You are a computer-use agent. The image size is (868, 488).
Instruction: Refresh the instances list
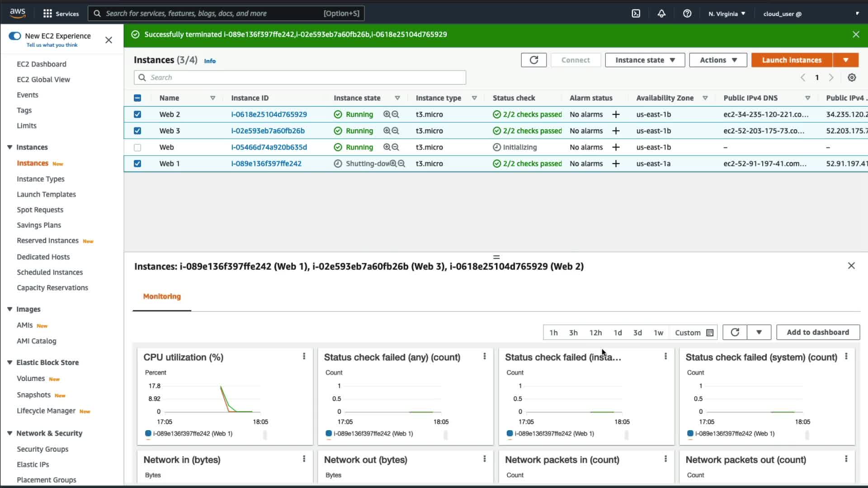point(533,60)
